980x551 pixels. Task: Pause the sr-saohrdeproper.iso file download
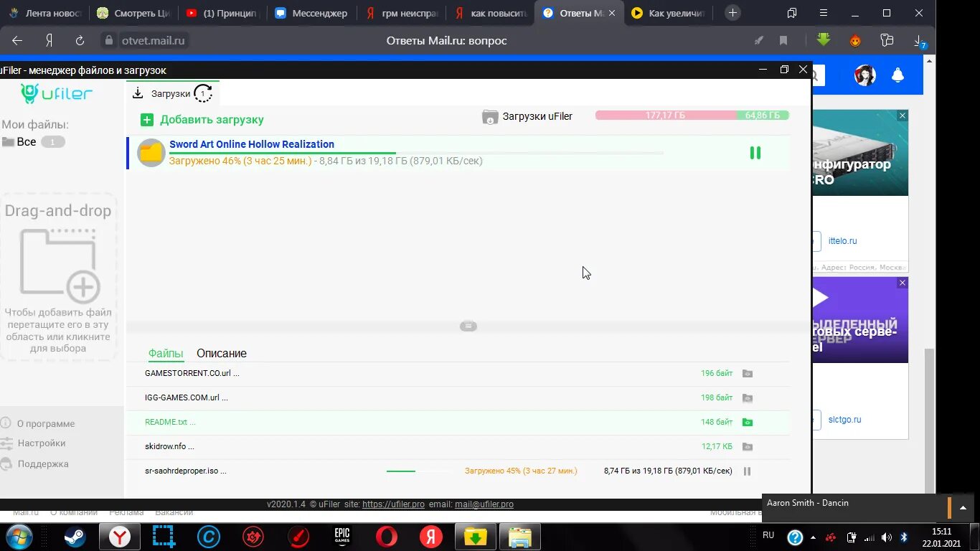747,471
